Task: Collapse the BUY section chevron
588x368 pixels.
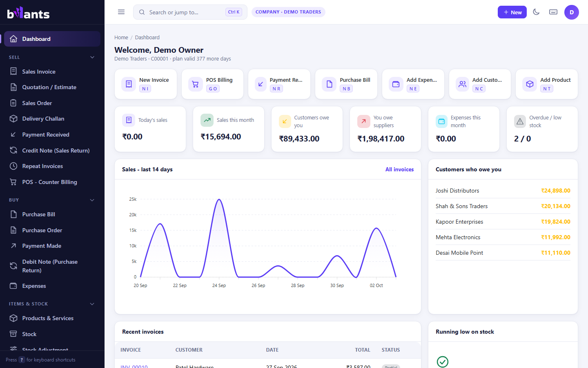Action: point(92,200)
